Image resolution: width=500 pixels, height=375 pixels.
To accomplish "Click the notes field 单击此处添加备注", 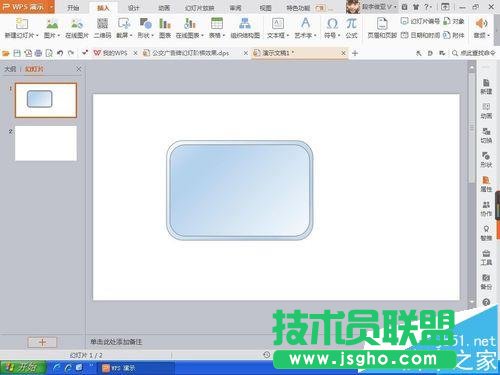I will pos(116,342).
